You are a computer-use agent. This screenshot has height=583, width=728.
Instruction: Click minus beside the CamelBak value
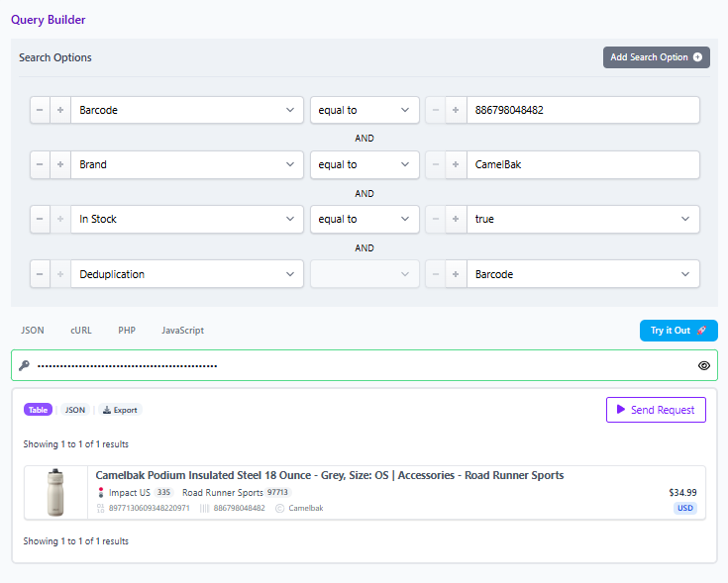(x=436, y=164)
